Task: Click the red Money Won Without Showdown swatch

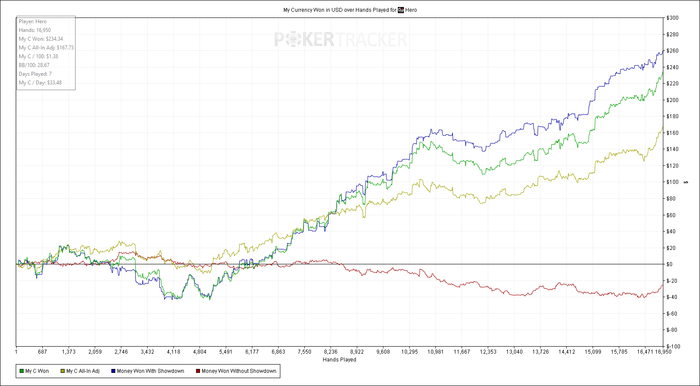Action: click(198, 371)
